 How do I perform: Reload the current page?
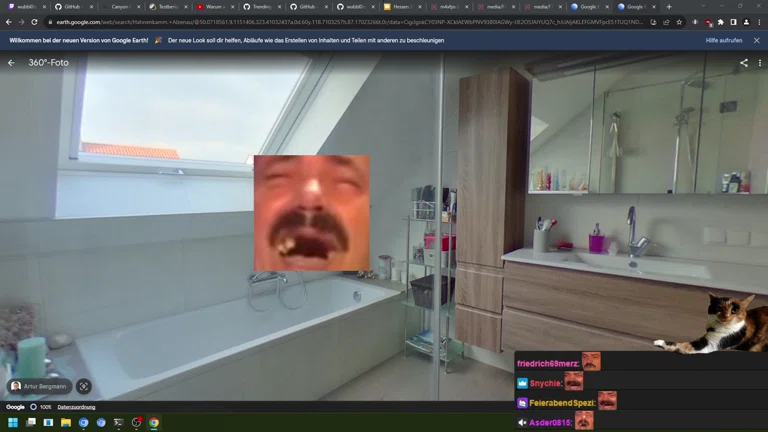pos(34,22)
